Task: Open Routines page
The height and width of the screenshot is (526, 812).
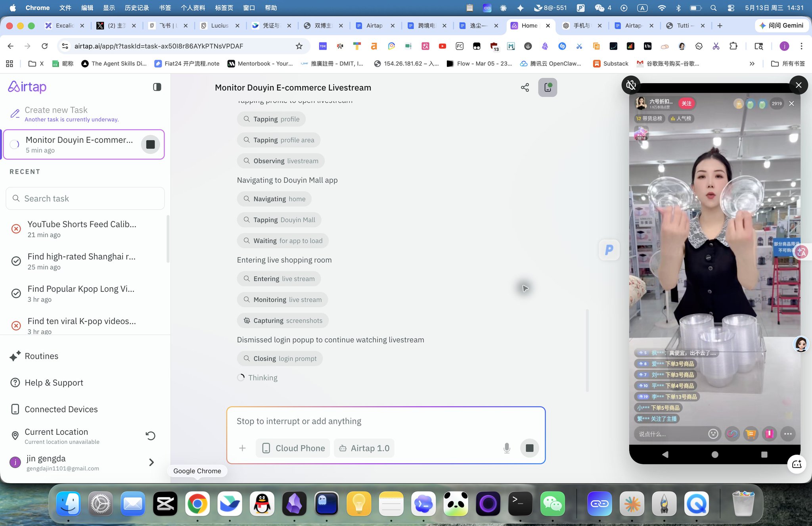Action: 41,356
